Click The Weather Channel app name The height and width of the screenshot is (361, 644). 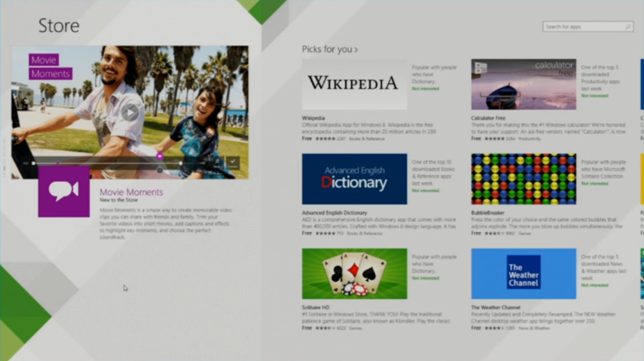(496, 307)
